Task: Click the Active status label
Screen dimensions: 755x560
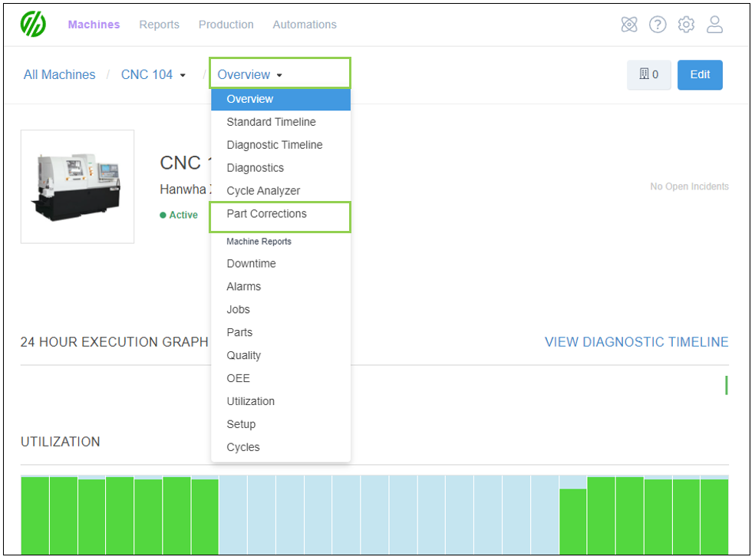Action: point(179,216)
